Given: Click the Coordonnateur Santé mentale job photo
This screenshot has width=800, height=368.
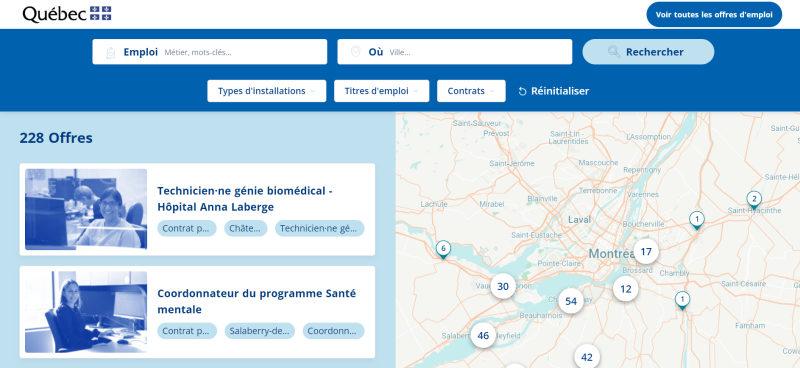Looking at the screenshot, I should [86, 312].
